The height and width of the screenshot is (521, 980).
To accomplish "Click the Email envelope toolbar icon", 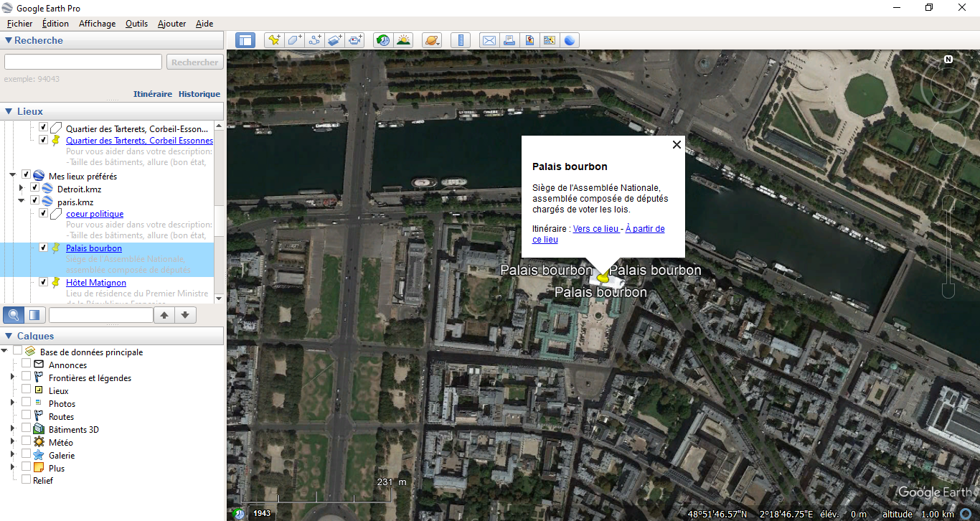I will [489, 40].
